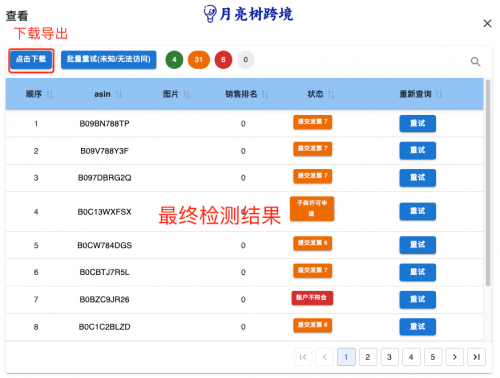The width and height of the screenshot is (500, 378).
Task: Click the grey badge showing 0
Action: [x=246, y=60]
